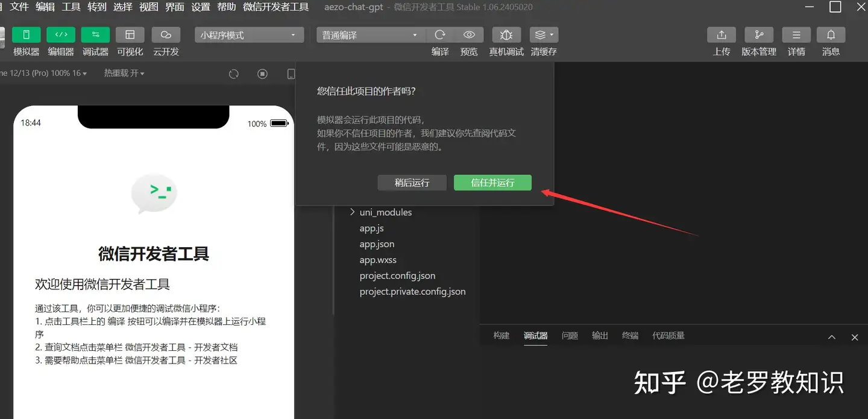Image resolution: width=868 pixels, height=419 pixels.
Task: Click the 欢迎使用微信开发者工具 text
Action: point(102,285)
